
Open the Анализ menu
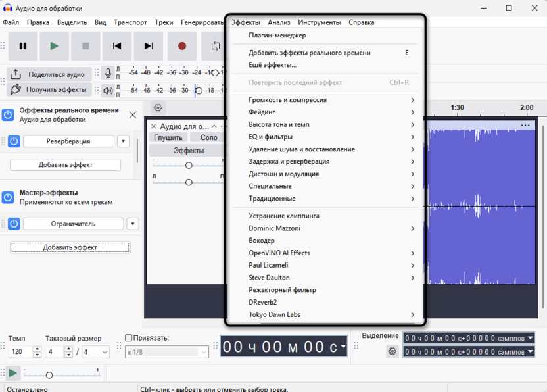pos(279,22)
